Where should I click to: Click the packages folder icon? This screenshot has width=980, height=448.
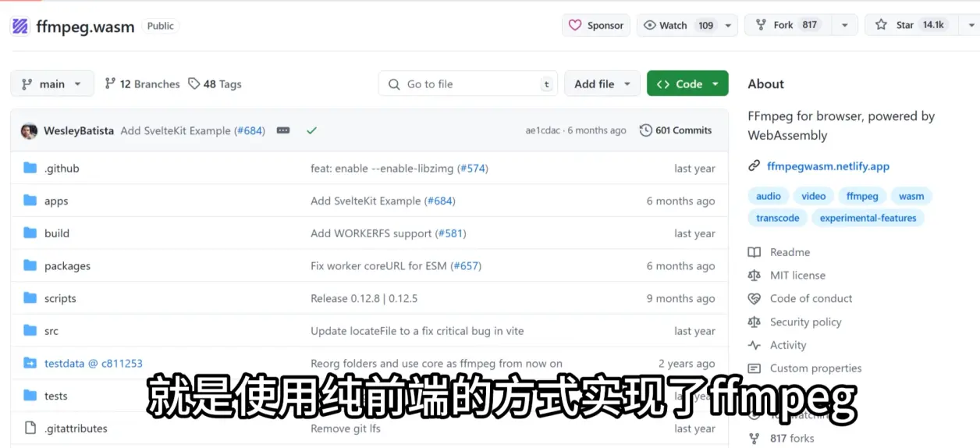point(30,265)
